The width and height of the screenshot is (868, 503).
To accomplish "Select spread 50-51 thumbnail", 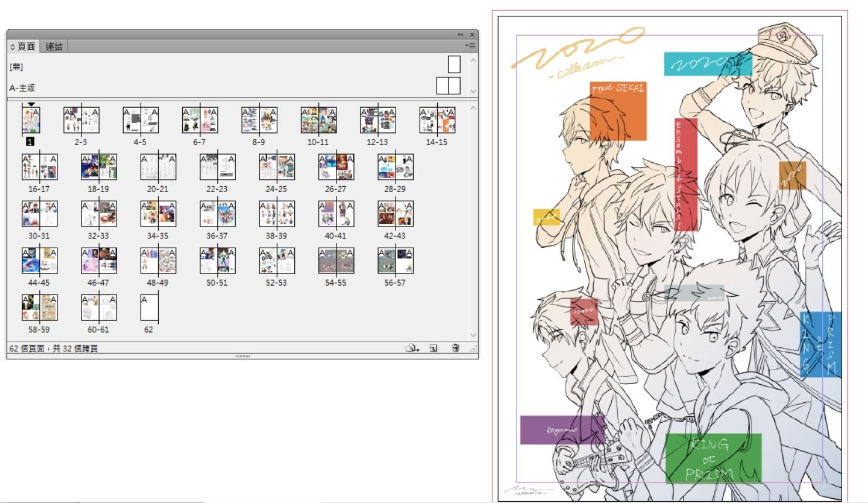I will coord(217,261).
